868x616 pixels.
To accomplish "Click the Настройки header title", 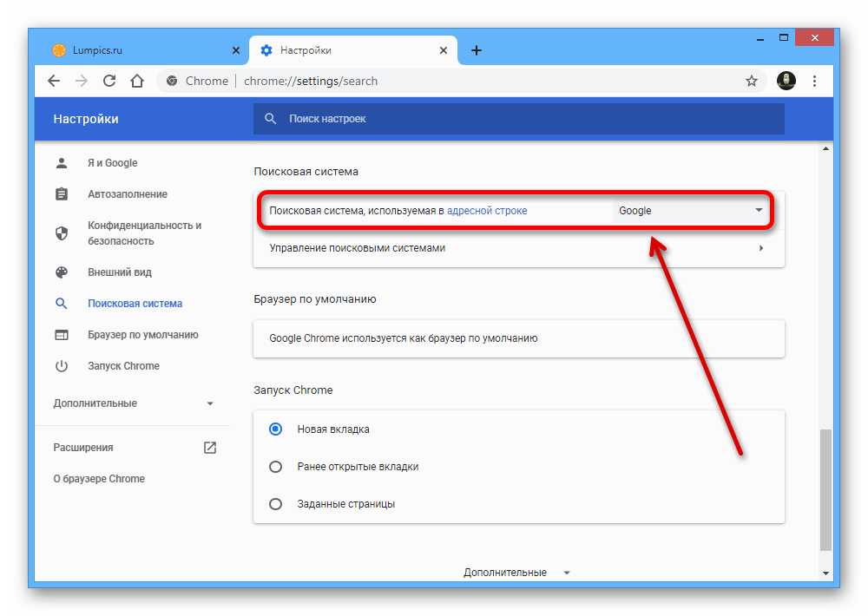I will [86, 119].
